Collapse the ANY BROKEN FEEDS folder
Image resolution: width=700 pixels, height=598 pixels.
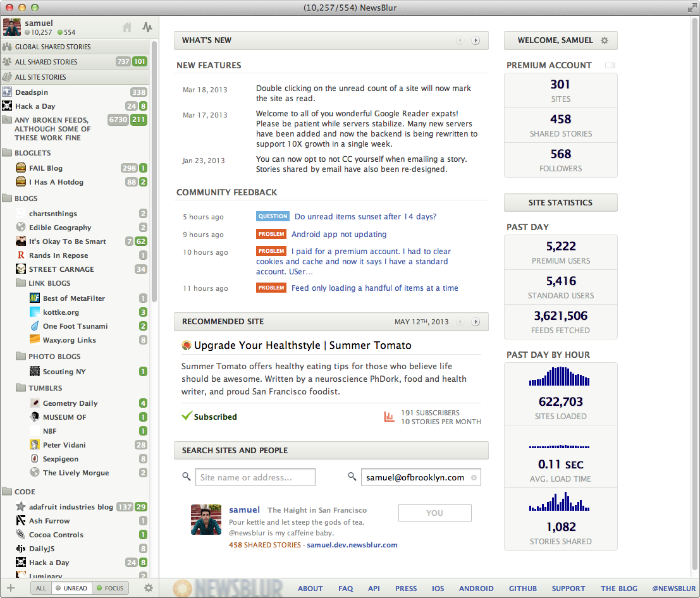pyautogui.click(x=7, y=119)
